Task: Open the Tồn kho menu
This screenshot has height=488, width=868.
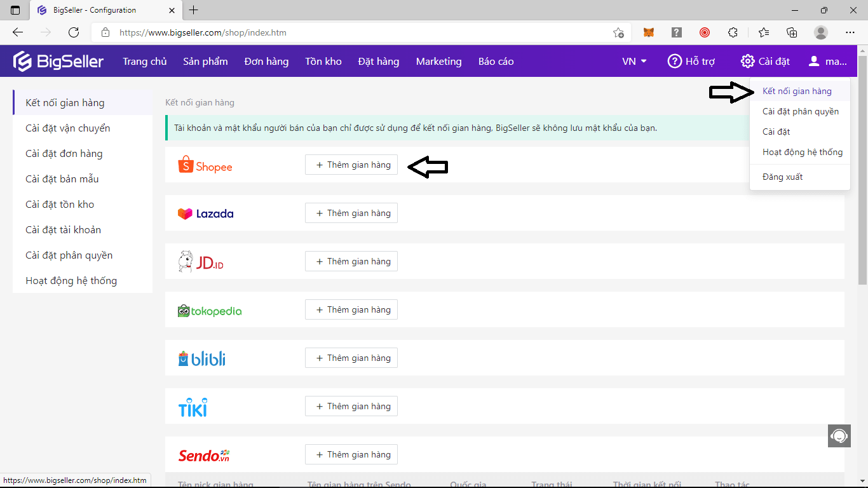Action: point(323,62)
